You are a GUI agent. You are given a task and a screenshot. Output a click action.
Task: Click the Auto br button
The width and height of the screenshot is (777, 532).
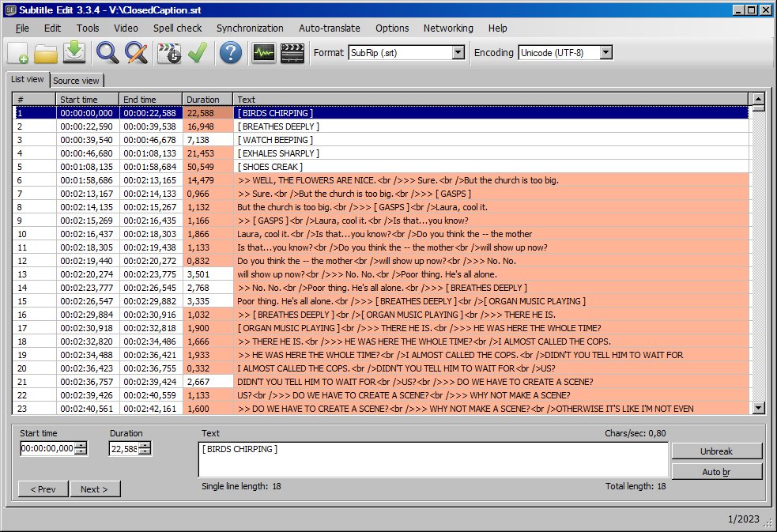(x=717, y=472)
